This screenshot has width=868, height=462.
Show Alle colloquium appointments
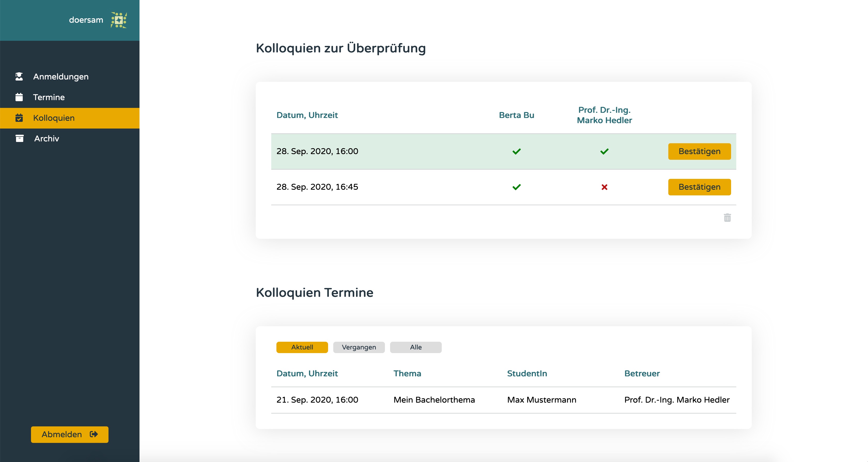click(416, 347)
